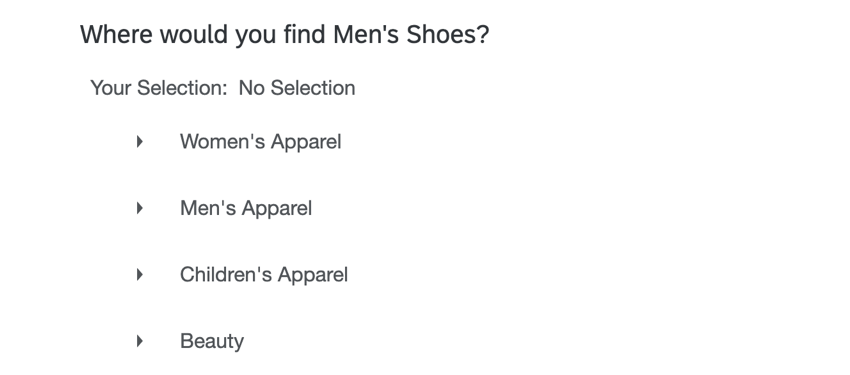Choose the Beauty category label

click(212, 342)
